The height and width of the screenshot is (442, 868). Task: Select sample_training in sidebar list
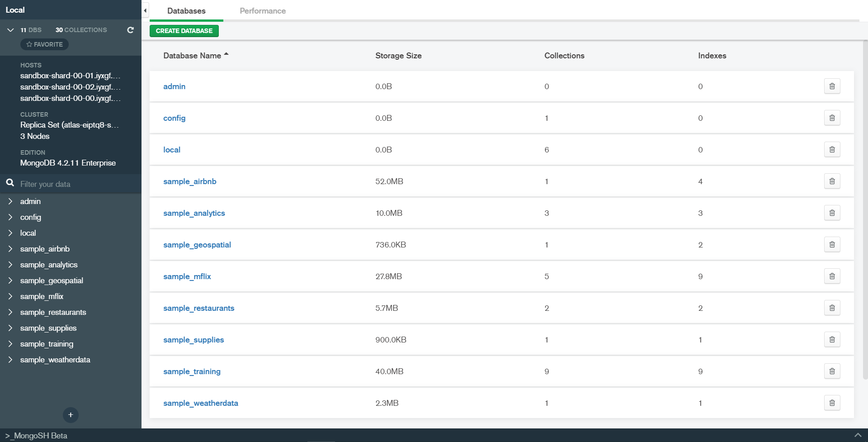click(x=47, y=344)
